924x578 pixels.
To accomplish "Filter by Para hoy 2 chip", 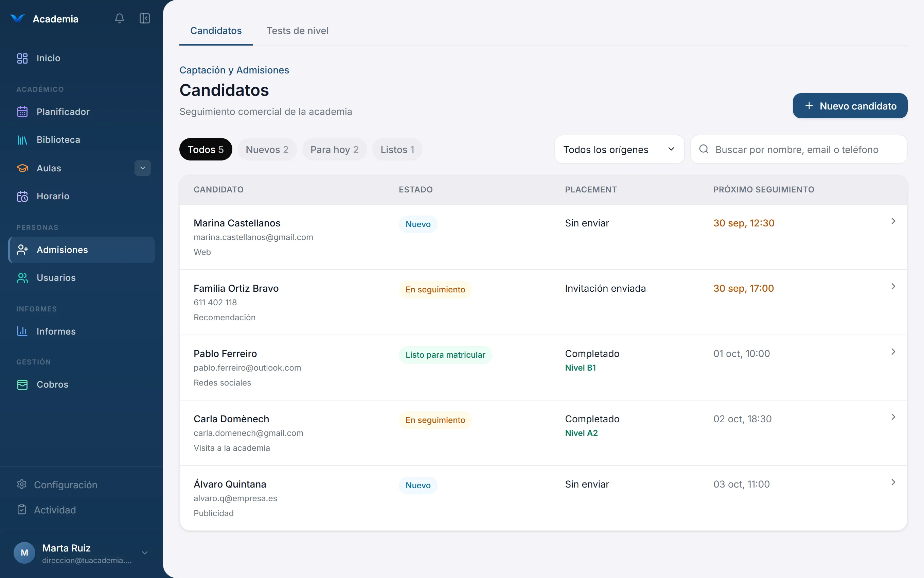I will click(335, 150).
